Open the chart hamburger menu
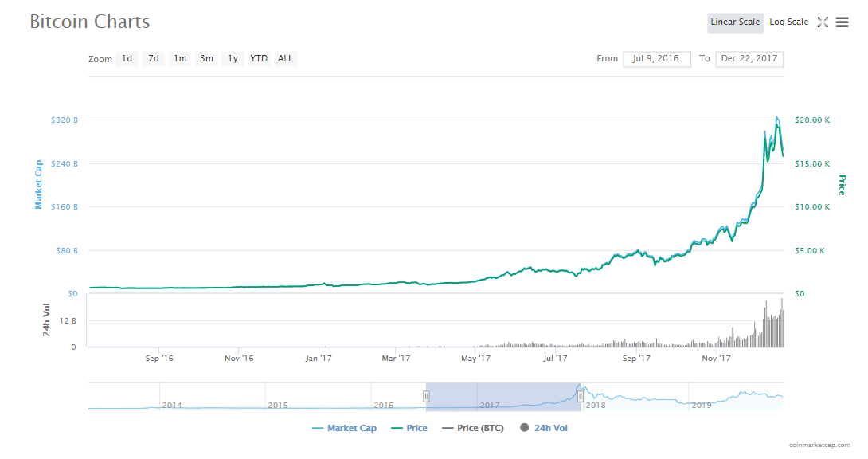868x459 pixels. click(842, 22)
